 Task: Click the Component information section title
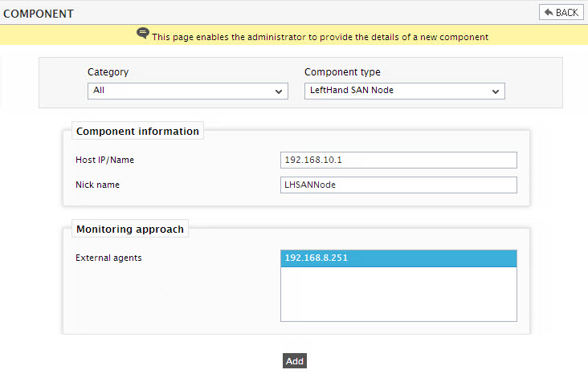coord(137,132)
